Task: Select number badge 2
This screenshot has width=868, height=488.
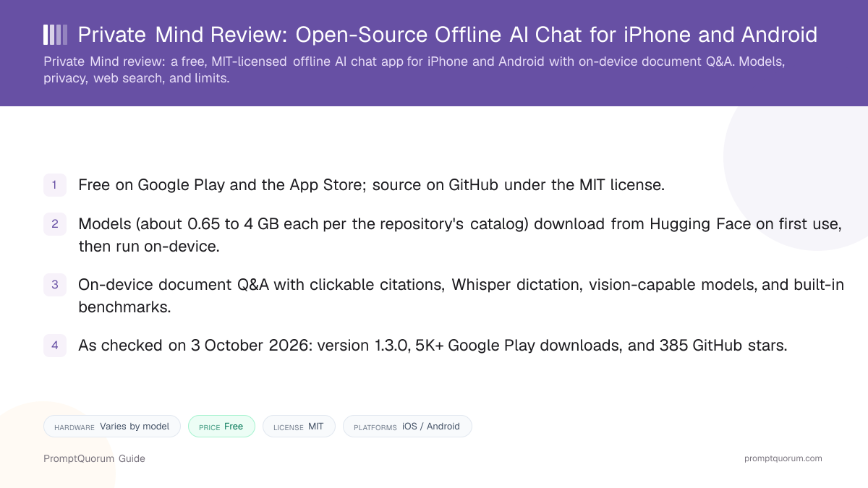Action: click(x=55, y=224)
